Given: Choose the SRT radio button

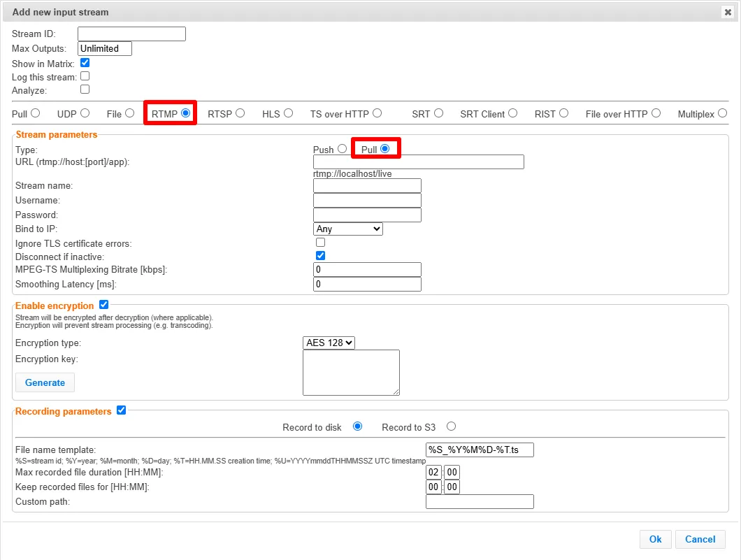Looking at the screenshot, I should pyautogui.click(x=439, y=113).
